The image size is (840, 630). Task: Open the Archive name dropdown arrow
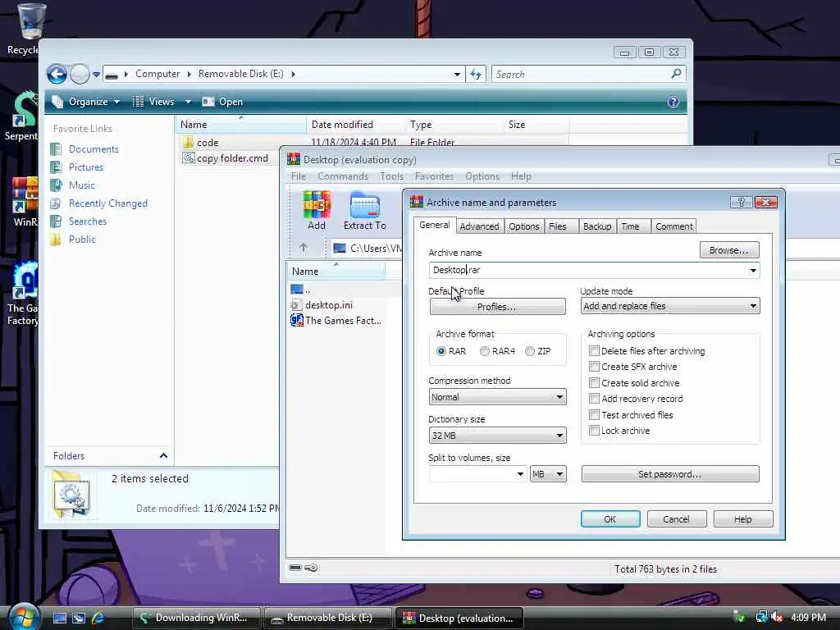[753, 271]
